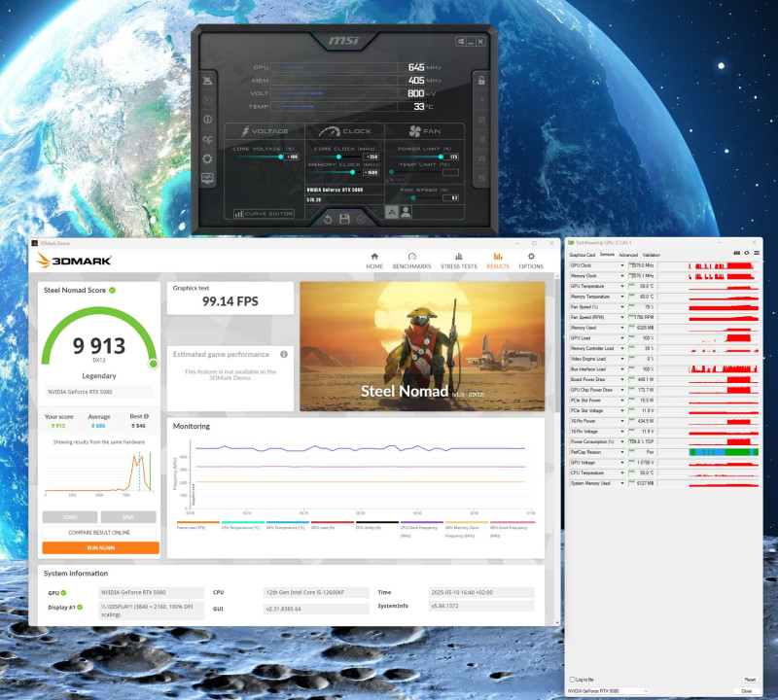
Task: Adjust the Power Limit slider in Afterburner
Action: (x=441, y=157)
